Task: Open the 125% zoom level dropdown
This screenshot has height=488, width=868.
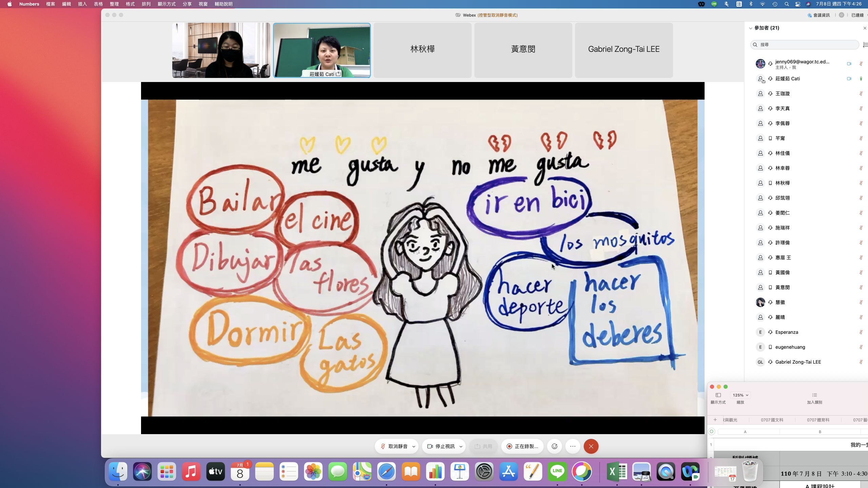Action: (x=740, y=395)
